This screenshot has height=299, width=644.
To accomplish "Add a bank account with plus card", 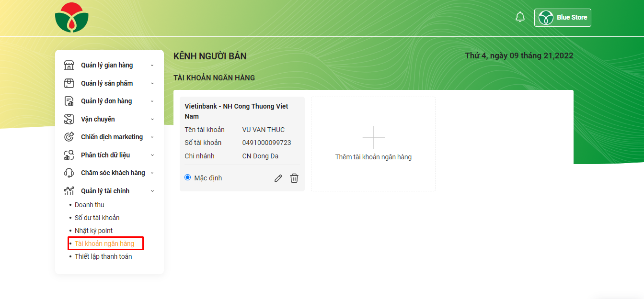I will tap(373, 144).
